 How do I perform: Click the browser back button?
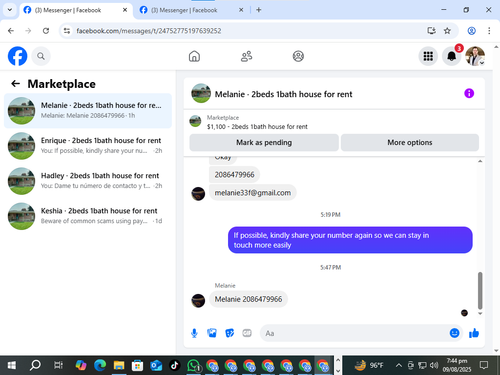pos(11,31)
